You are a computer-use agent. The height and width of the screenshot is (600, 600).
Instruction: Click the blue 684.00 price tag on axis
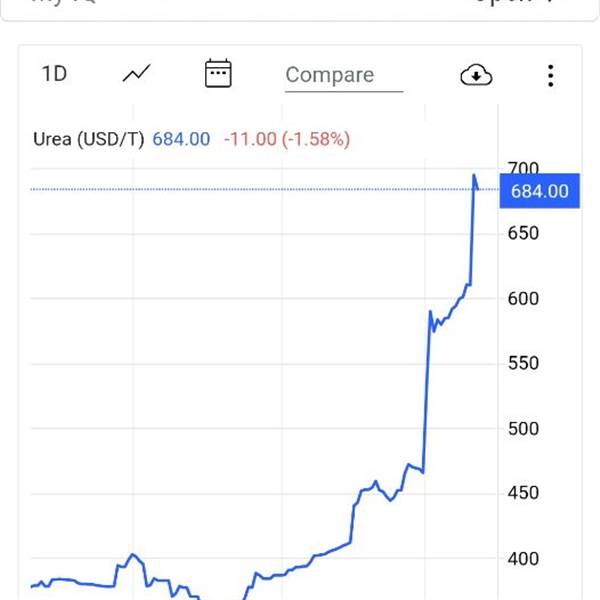pos(539,191)
